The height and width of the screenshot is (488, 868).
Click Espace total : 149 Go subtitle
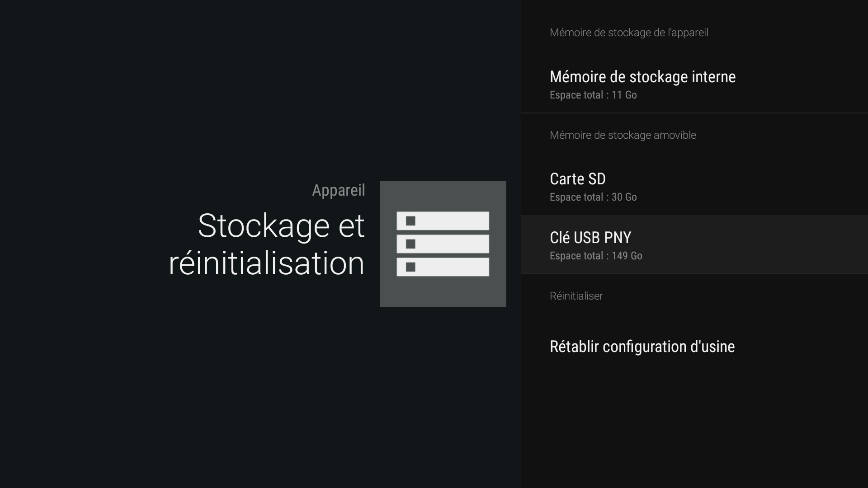tap(596, 256)
